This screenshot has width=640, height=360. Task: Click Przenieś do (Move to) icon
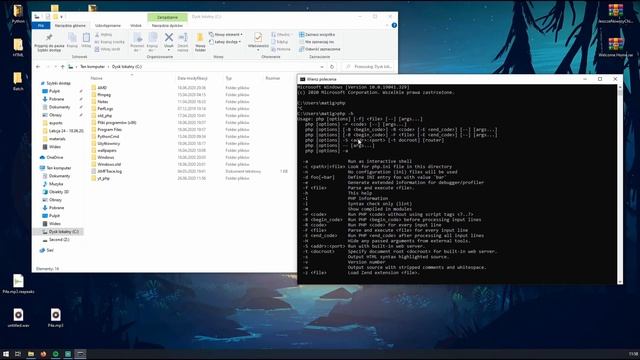(x=138, y=38)
